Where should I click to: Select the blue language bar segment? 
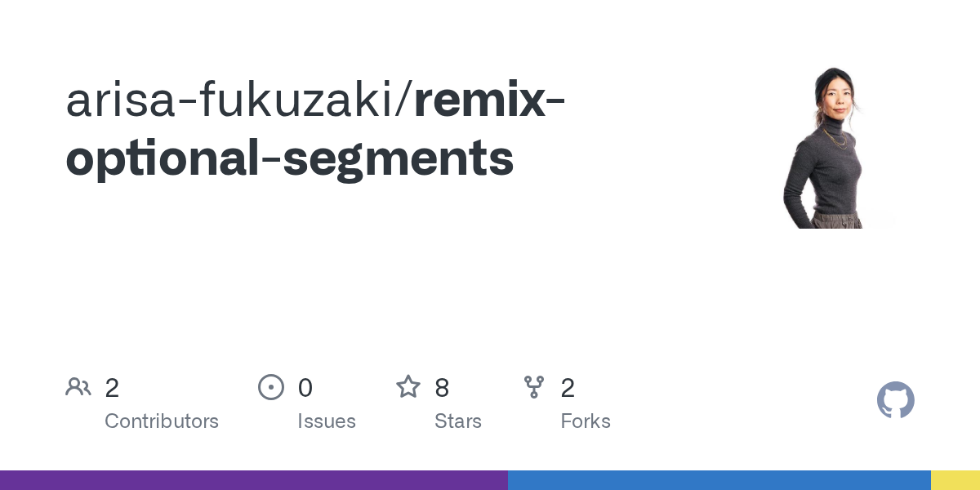tap(719, 480)
